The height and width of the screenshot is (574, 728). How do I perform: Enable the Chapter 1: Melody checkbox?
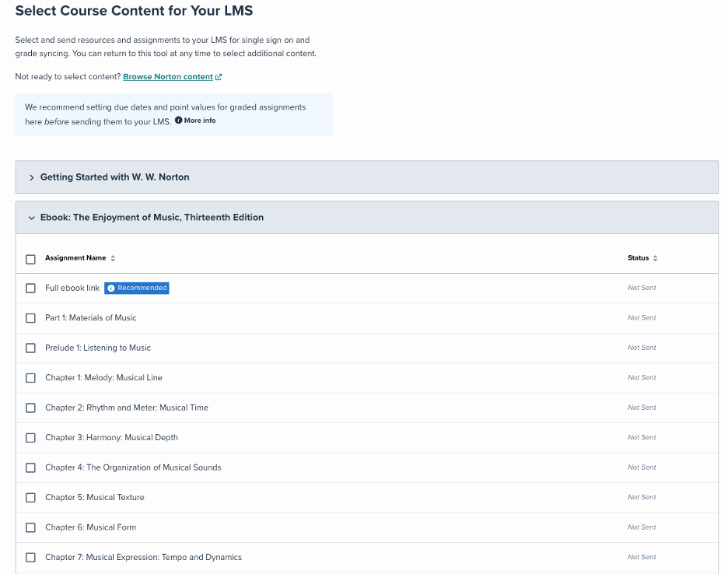pyautogui.click(x=30, y=377)
